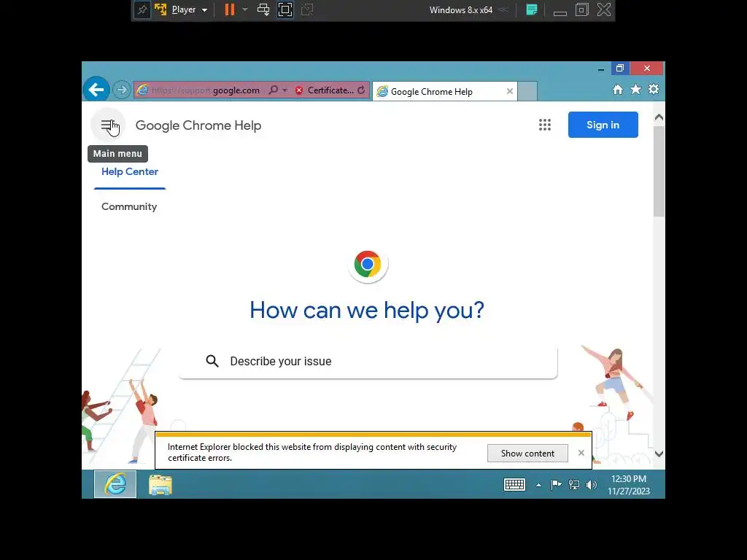
Task: Click the green notes icon in VMware toolbar
Action: [532, 9]
